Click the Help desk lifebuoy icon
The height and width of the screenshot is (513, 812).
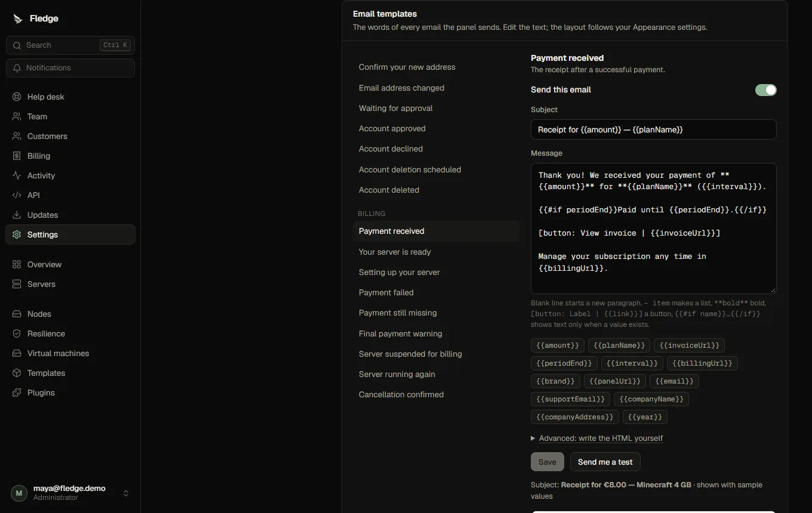pos(17,97)
